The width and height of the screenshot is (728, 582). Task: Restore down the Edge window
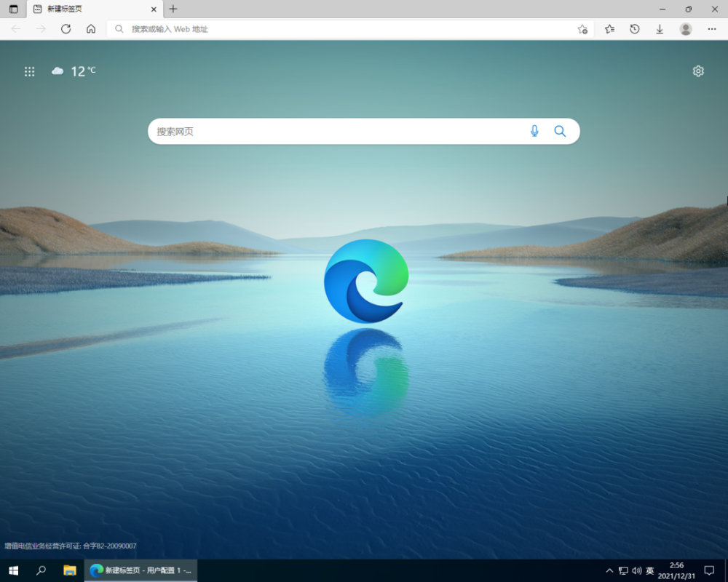(689, 9)
